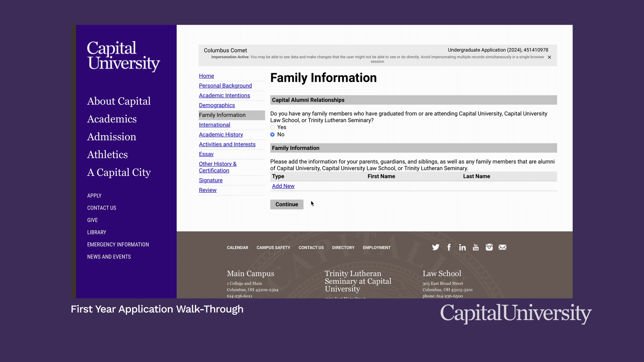Click the GIVE link
The image size is (644, 362).
coord(93,220)
